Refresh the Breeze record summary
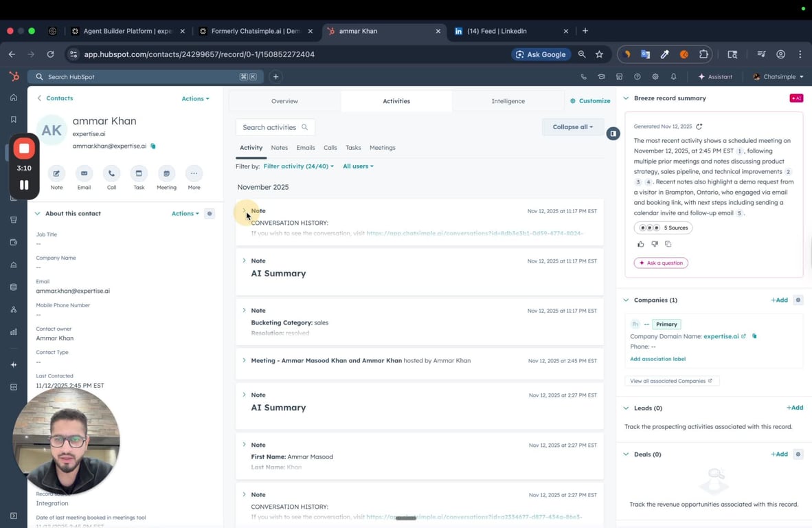 pos(699,126)
